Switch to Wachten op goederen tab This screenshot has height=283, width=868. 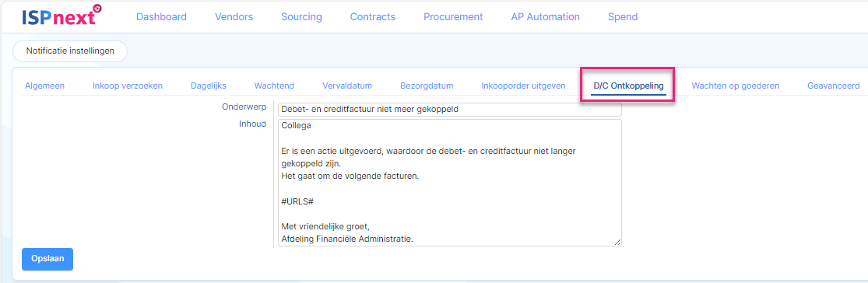pyautogui.click(x=735, y=86)
